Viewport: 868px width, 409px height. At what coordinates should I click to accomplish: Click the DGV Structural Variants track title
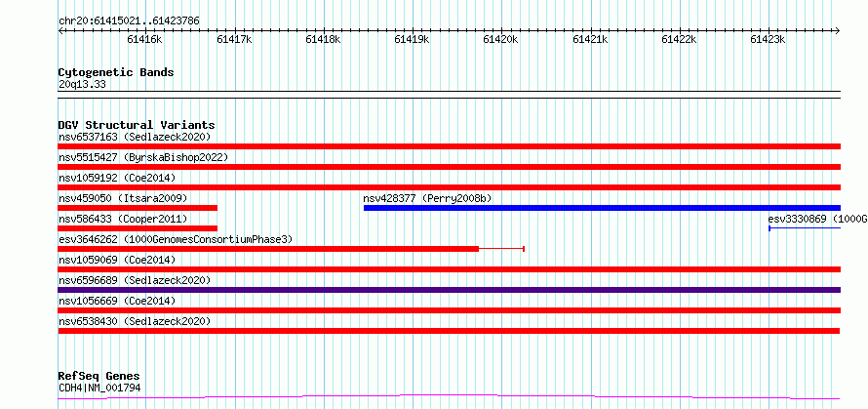click(x=137, y=125)
